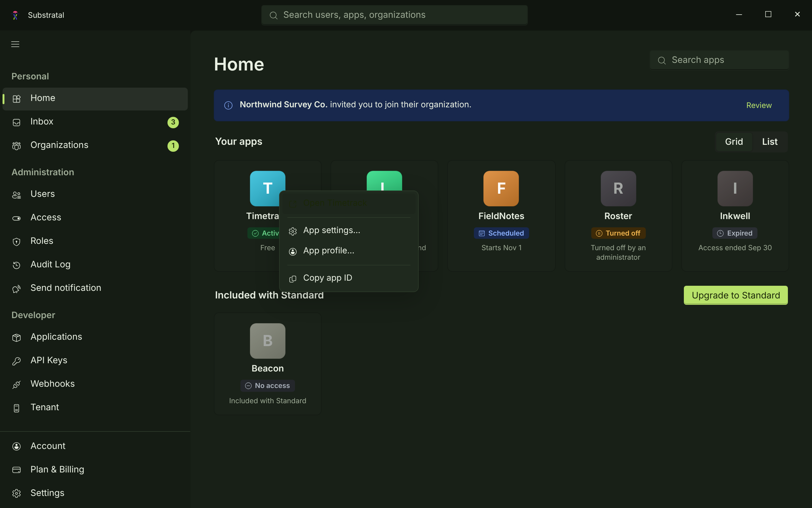Open the Timetrack app tile icon
Screen dimensions: 812x508
[267, 188]
